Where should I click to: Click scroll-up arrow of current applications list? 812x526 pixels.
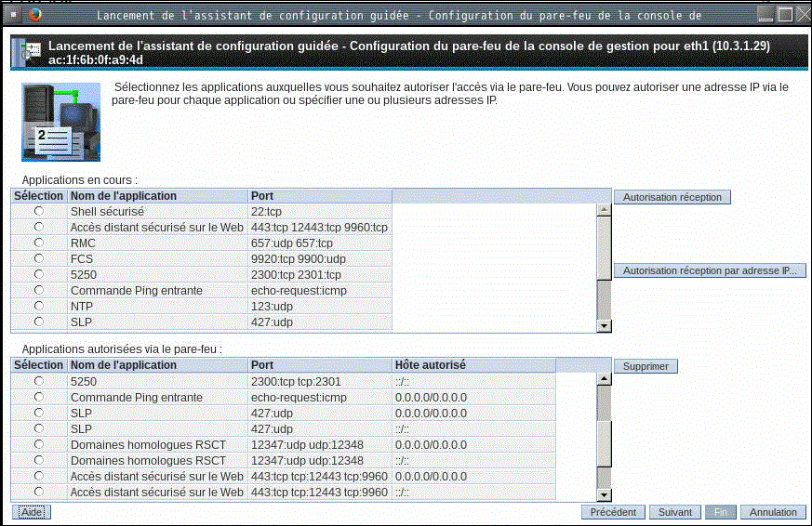(604, 210)
